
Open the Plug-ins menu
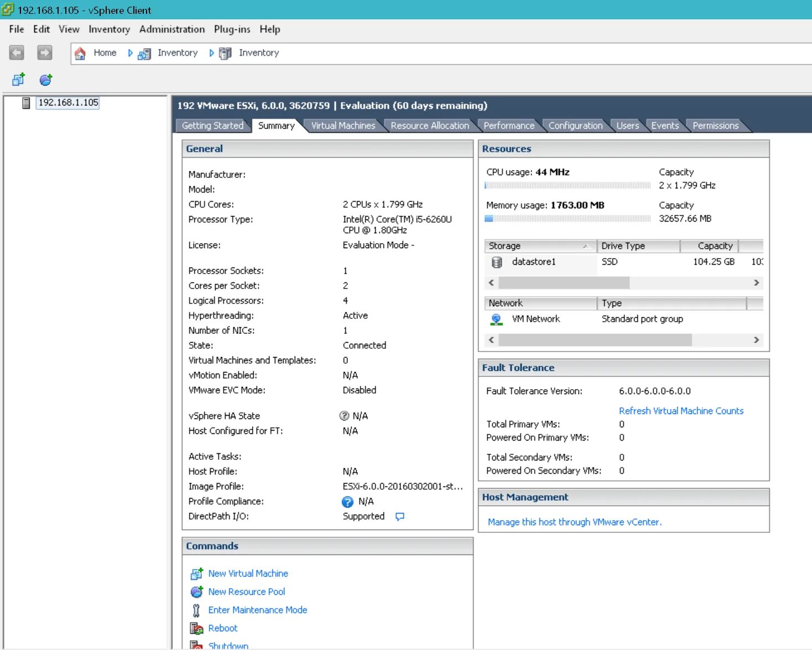(x=232, y=29)
